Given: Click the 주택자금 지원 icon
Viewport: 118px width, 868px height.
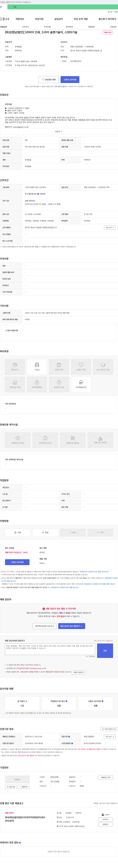Looking at the screenshot, I should [x=15, y=384].
